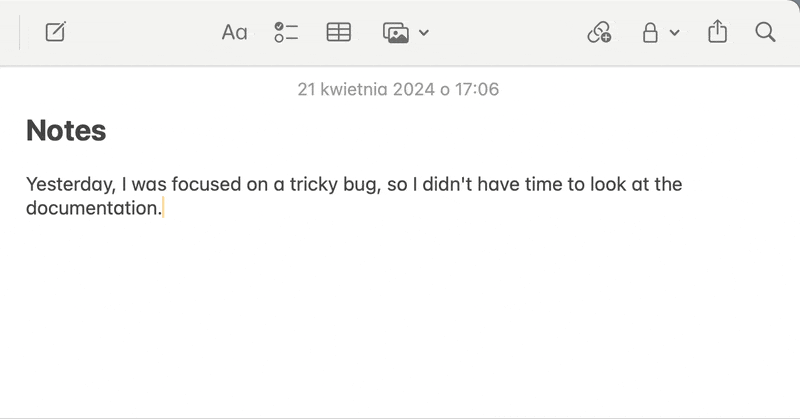This screenshot has width=800, height=419.
Task: Share the note via share icon
Action: [x=717, y=33]
